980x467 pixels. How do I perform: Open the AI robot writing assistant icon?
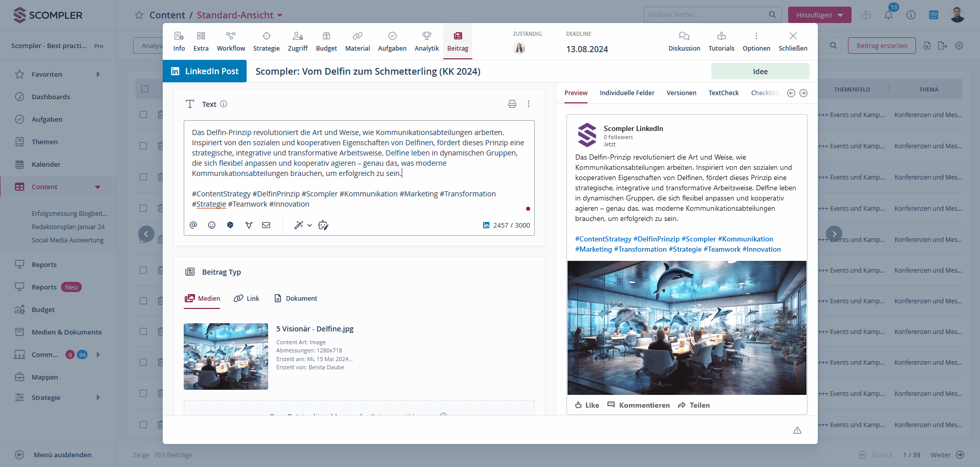click(323, 225)
